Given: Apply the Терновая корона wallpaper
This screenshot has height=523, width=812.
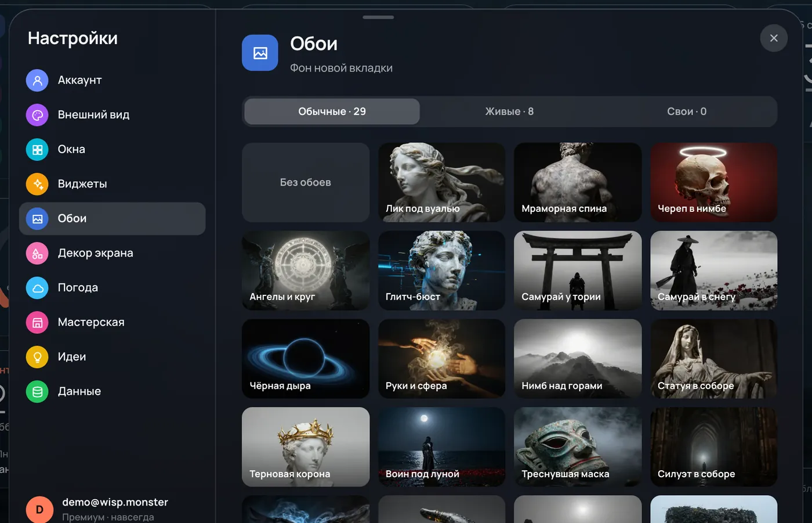Looking at the screenshot, I should tap(306, 447).
